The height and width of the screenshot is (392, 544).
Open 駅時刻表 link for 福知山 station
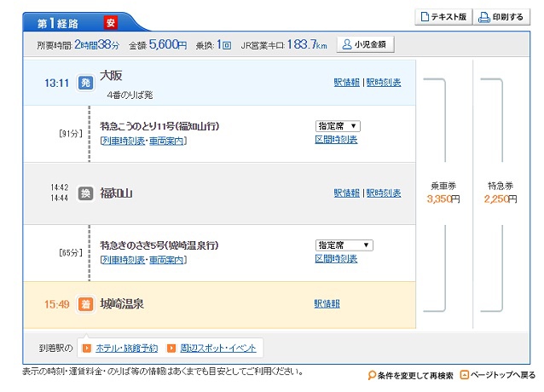(x=384, y=193)
